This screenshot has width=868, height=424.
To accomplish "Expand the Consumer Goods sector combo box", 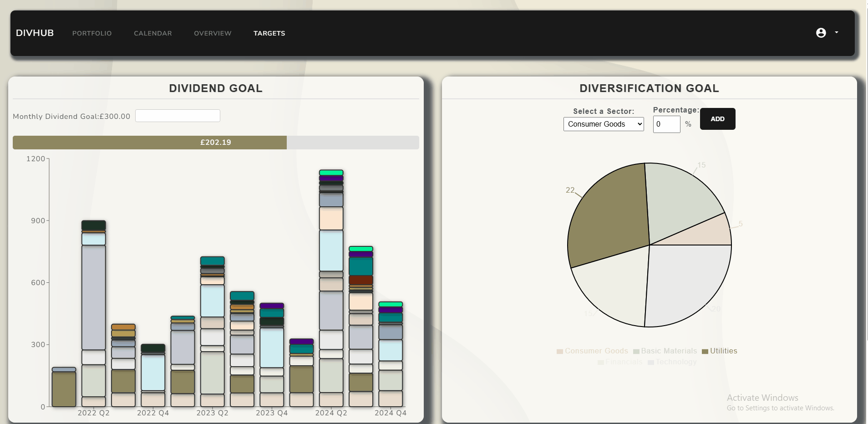I will tap(603, 124).
